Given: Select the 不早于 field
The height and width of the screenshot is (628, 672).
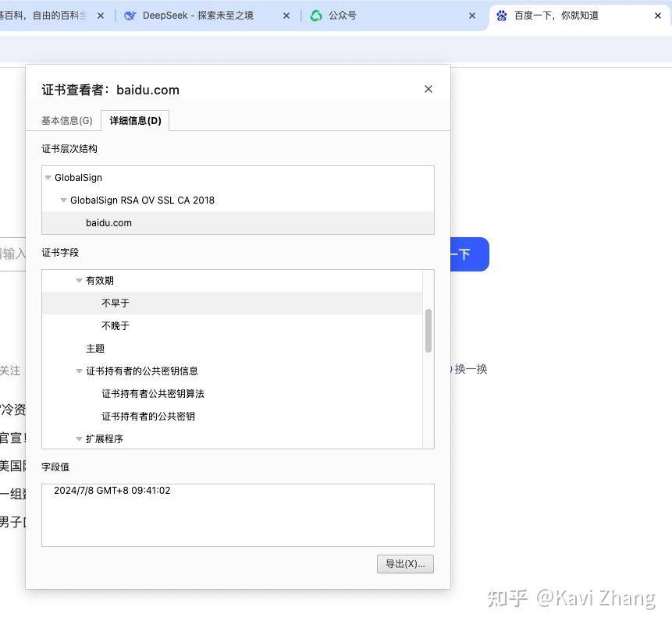Looking at the screenshot, I should [232, 303].
